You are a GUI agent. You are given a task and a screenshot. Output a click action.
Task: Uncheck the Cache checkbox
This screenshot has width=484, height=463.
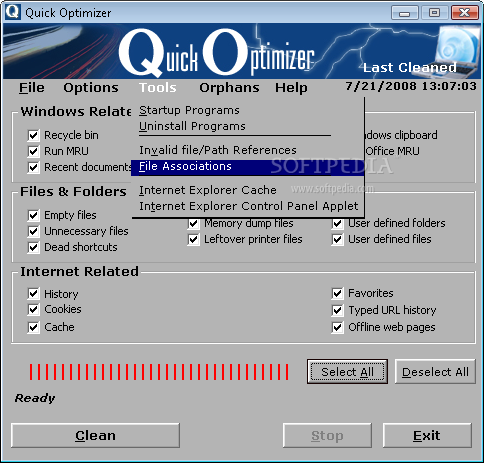(33, 327)
